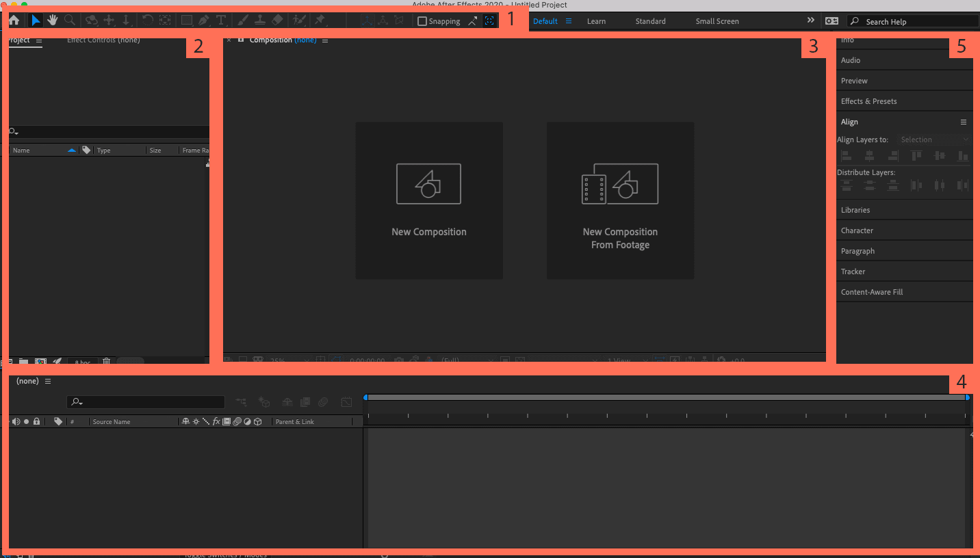Select the Type tool
The image size is (980, 558).
tap(221, 20)
